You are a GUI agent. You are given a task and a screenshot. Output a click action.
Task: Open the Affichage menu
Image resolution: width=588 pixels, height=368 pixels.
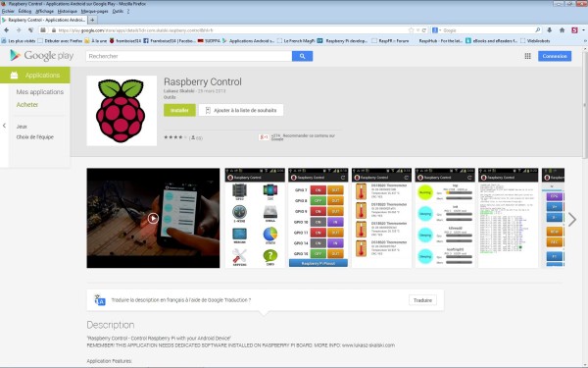45,11
